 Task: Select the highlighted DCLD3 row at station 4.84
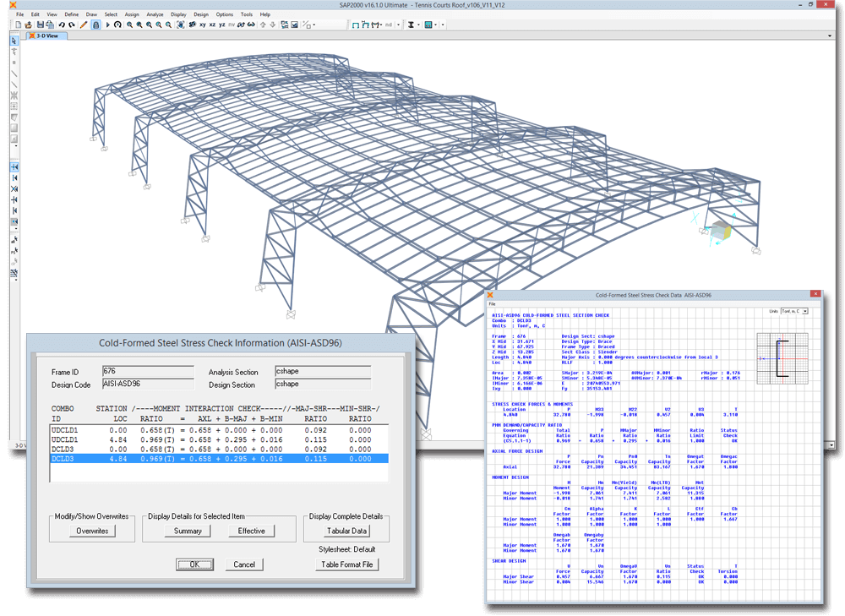(219, 459)
